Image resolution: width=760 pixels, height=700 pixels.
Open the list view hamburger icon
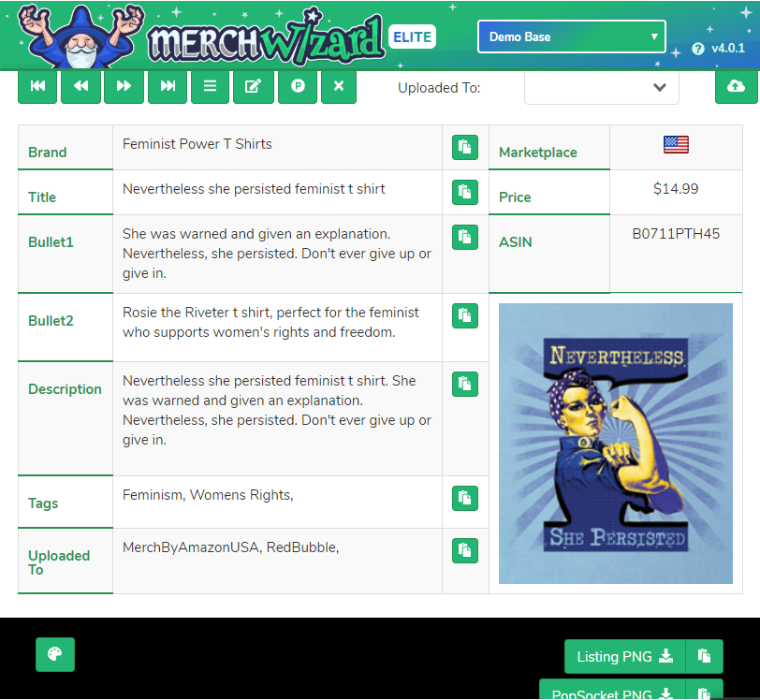[210, 86]
